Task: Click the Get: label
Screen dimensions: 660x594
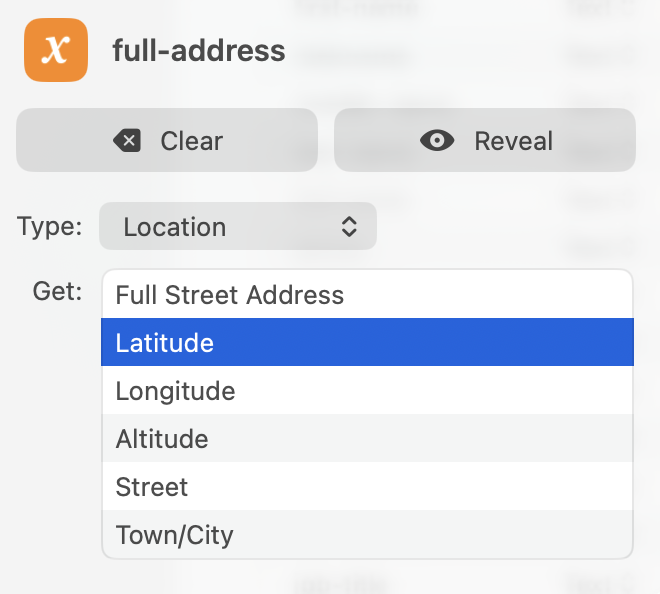Action: point(58,293)
